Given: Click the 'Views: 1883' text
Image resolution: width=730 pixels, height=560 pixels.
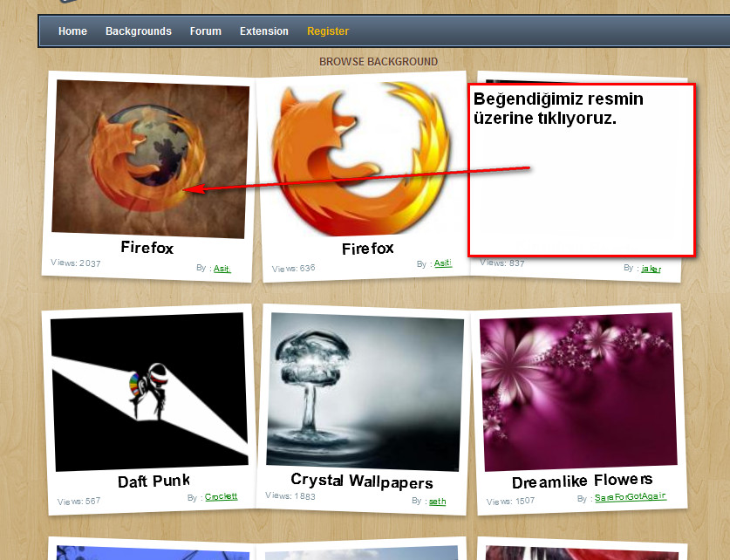Looking at the screenshot, I should pyautogui.click(x=290, y=495).
